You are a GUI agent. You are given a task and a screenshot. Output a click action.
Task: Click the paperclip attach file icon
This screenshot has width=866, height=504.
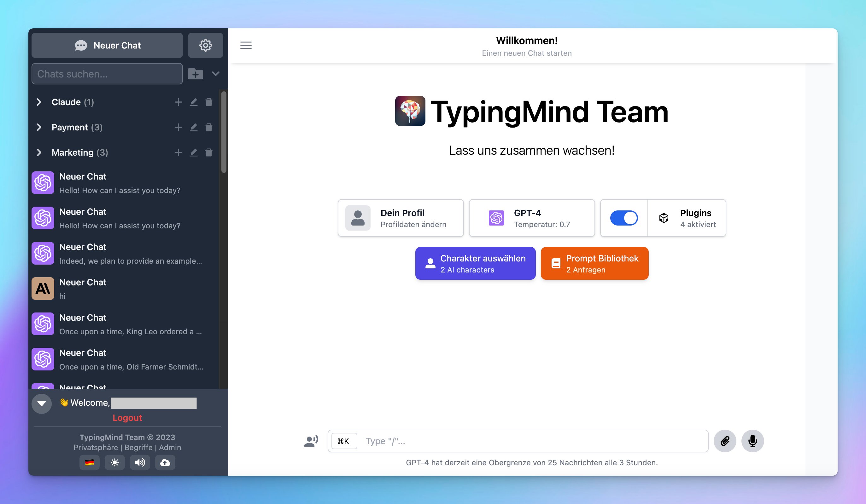point(724,441)
